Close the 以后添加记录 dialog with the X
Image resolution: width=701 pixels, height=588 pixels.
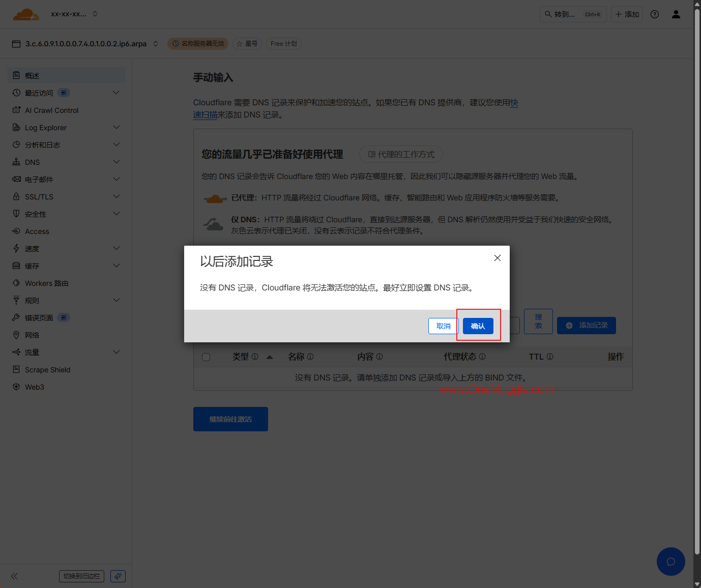[498, 258]
